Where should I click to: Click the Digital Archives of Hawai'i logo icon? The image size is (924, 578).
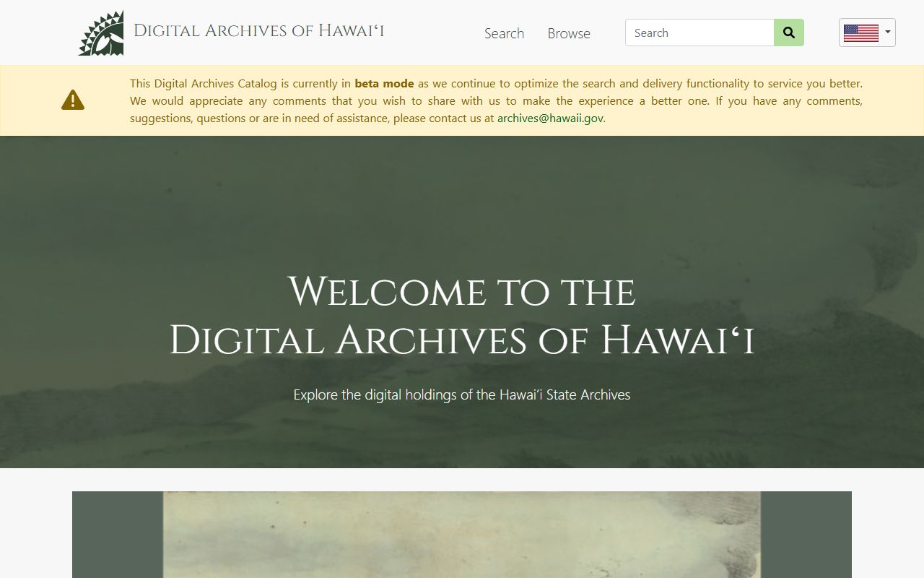[101, 33]
